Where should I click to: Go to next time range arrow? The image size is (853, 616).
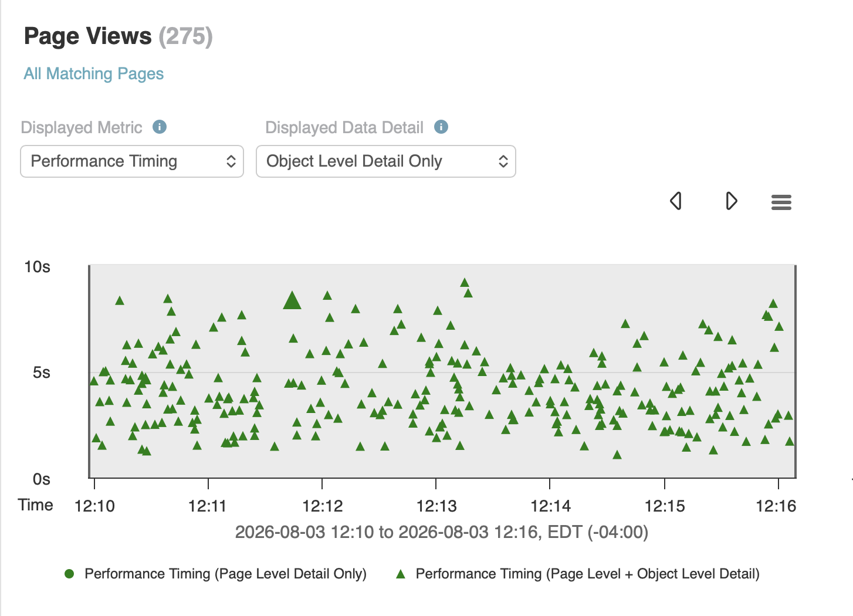pyautogui.click(x=731, y=201)
